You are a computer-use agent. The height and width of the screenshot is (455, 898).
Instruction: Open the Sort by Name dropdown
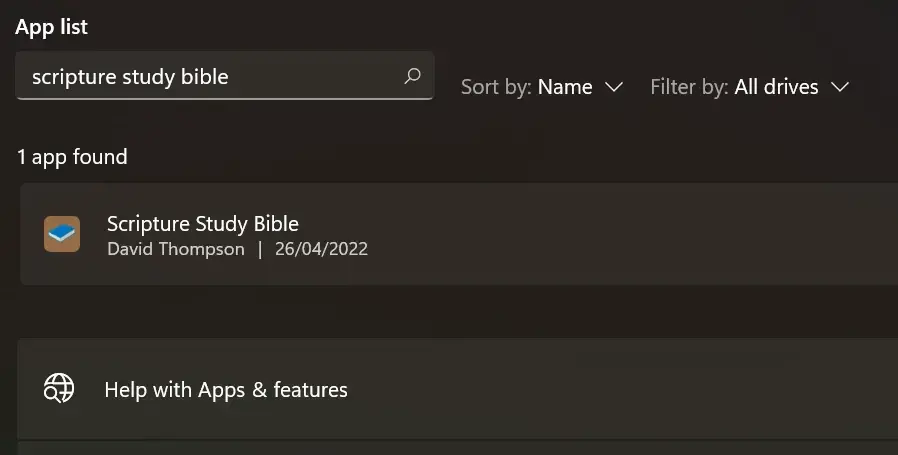(542, 87)
